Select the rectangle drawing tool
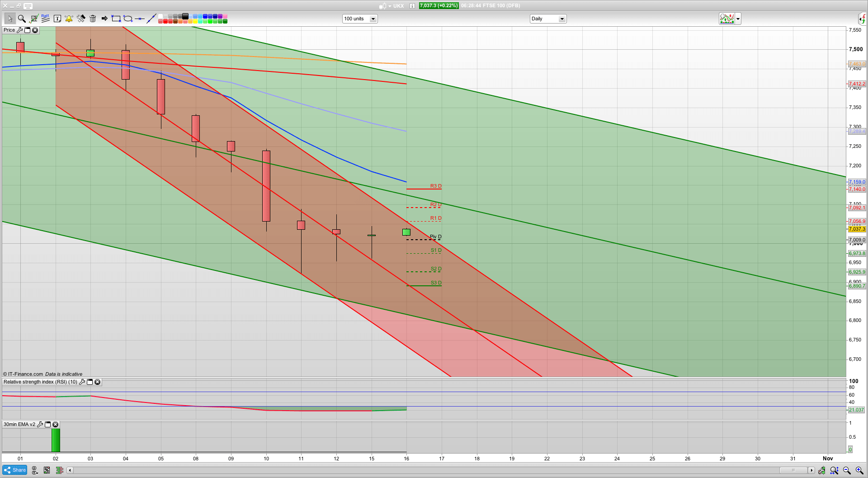This screenshot has height=478, width=868. pos(116,19)
